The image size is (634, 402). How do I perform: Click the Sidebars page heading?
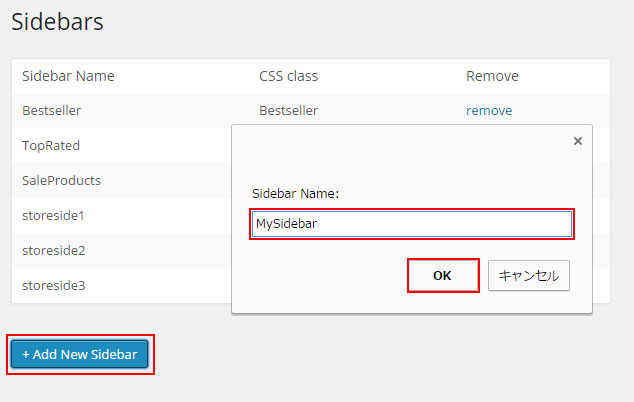point(57,22)
